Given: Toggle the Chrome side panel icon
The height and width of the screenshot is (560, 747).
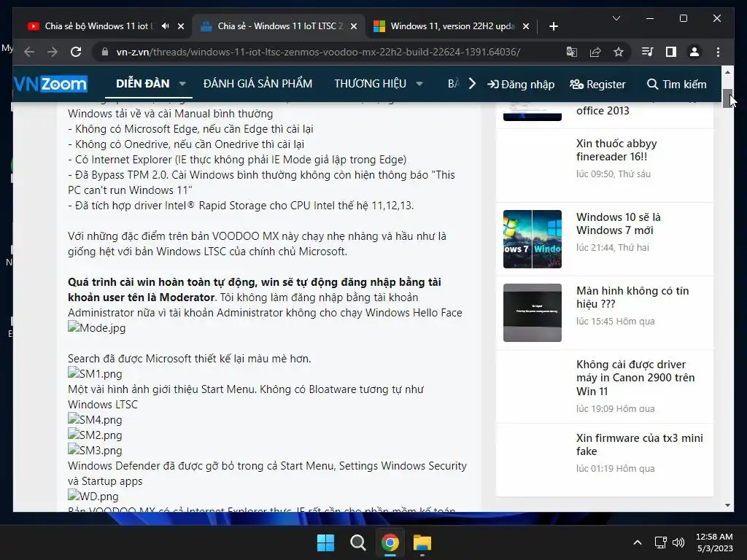Looking at the screenshot, I should (x=671, y=52).
